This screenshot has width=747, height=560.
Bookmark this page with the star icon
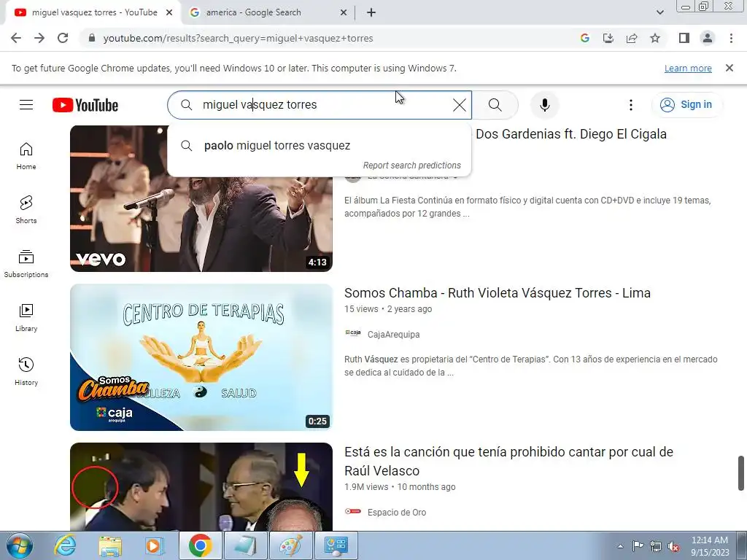655,38
